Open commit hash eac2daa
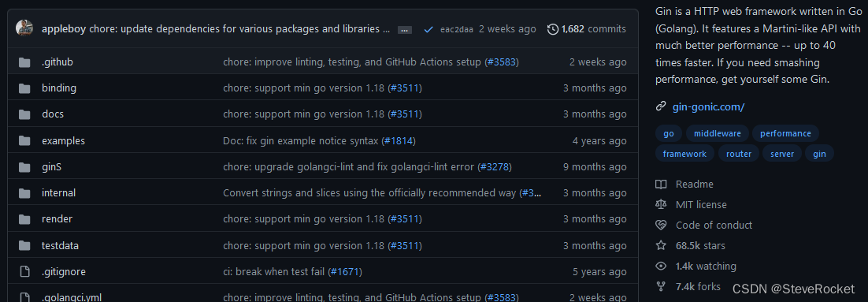868x302 pixels. click(457, 29)
